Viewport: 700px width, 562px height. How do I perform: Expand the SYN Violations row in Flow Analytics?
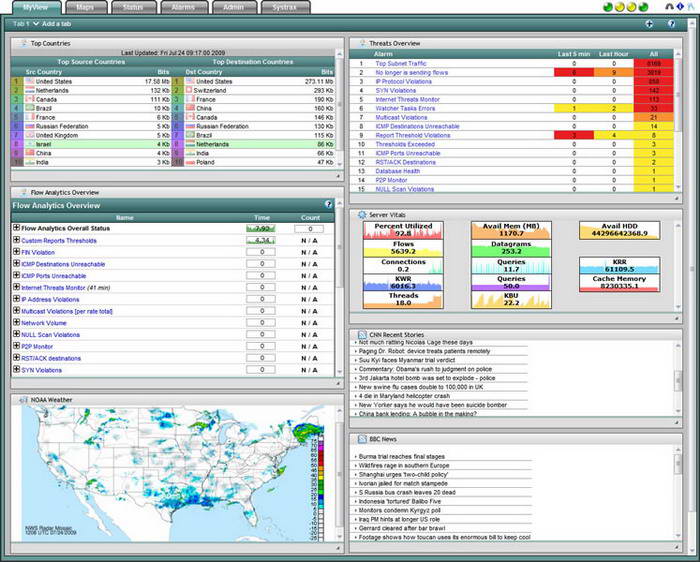click(17, 370)
